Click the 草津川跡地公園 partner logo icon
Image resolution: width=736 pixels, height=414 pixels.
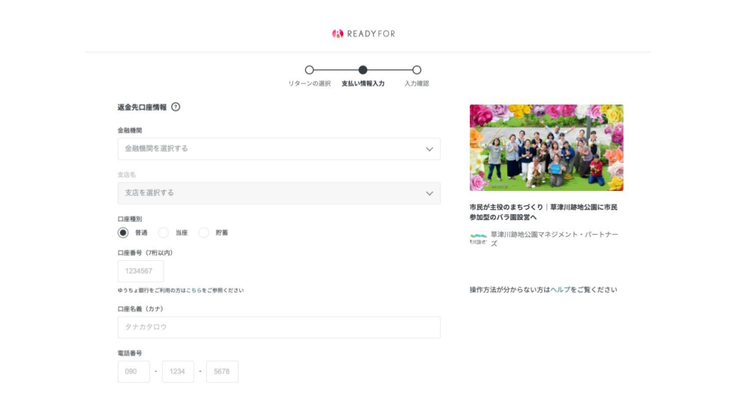(478, 239)
